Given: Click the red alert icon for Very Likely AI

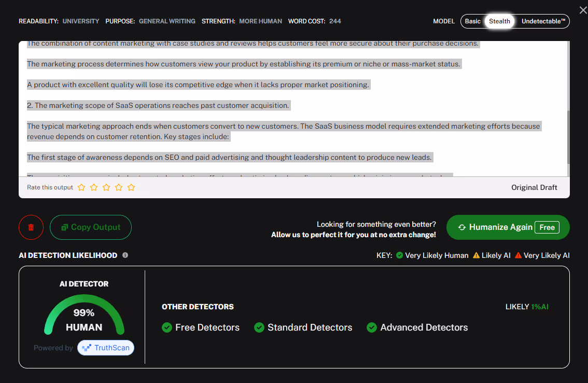Looking at the screenshot, I should coord(519,255).
